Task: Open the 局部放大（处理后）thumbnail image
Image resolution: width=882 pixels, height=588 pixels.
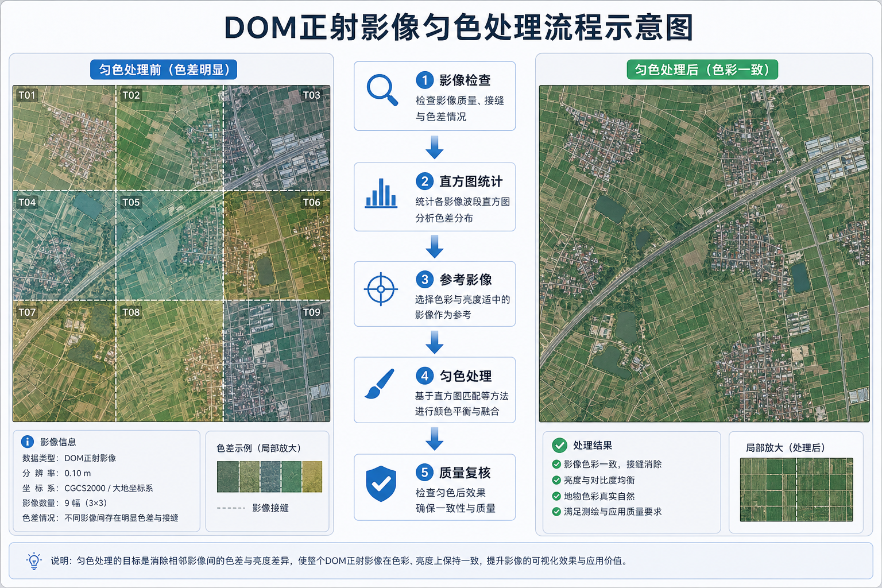Action: tap(796, 489)
